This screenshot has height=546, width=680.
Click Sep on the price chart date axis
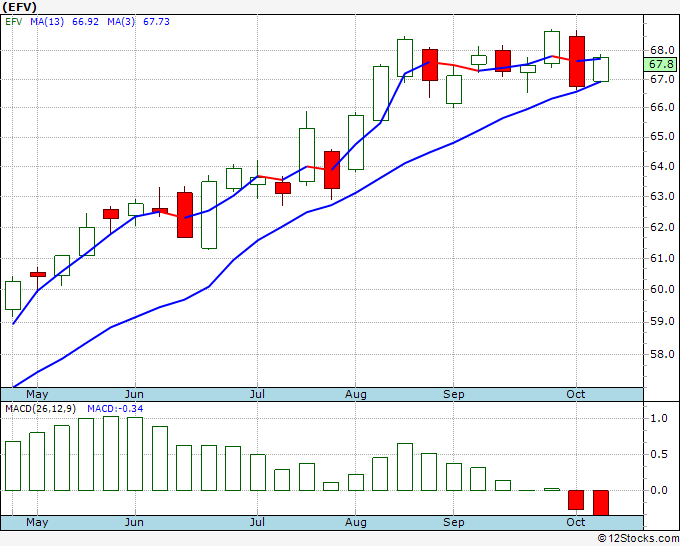point(454,395)
